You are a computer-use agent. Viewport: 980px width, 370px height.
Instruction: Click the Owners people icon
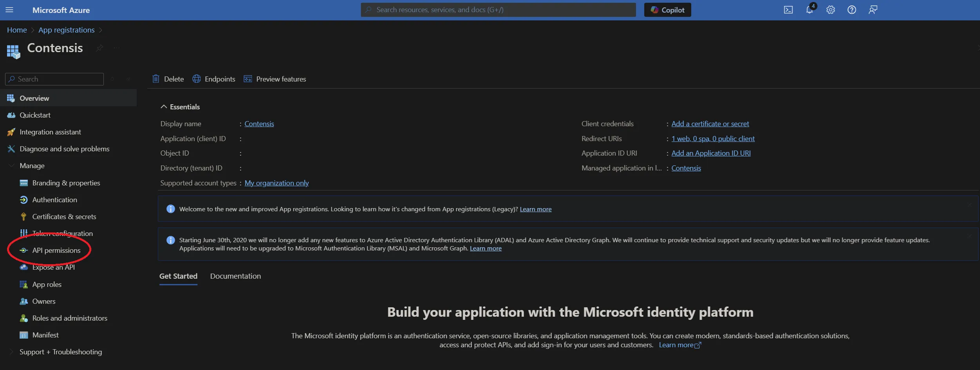tap(24, 301)
